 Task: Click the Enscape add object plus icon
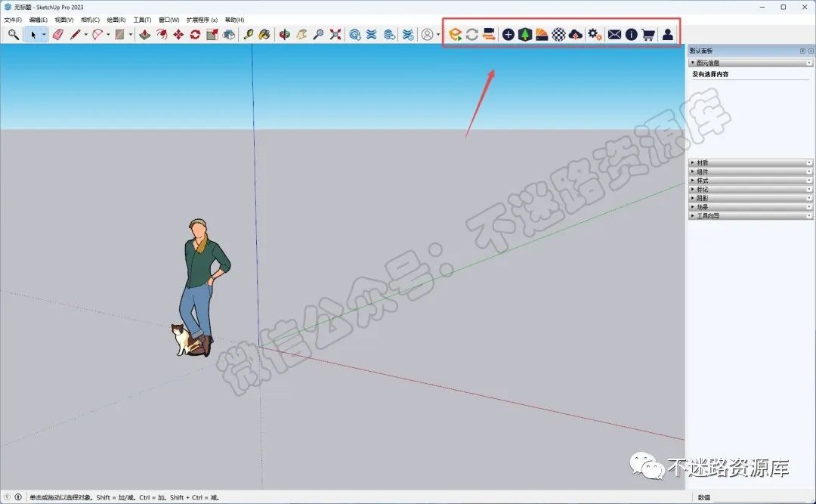[508, 34]
